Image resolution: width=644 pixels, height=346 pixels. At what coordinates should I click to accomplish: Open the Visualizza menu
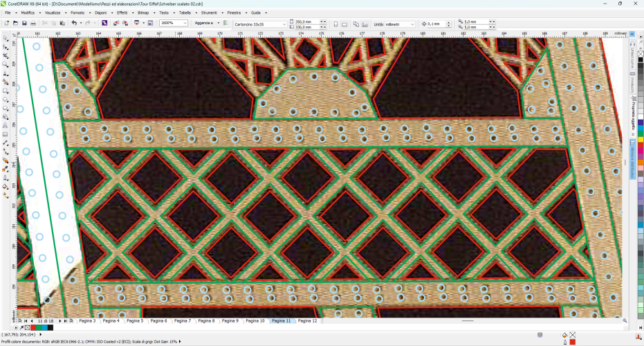tap(52, 12)
